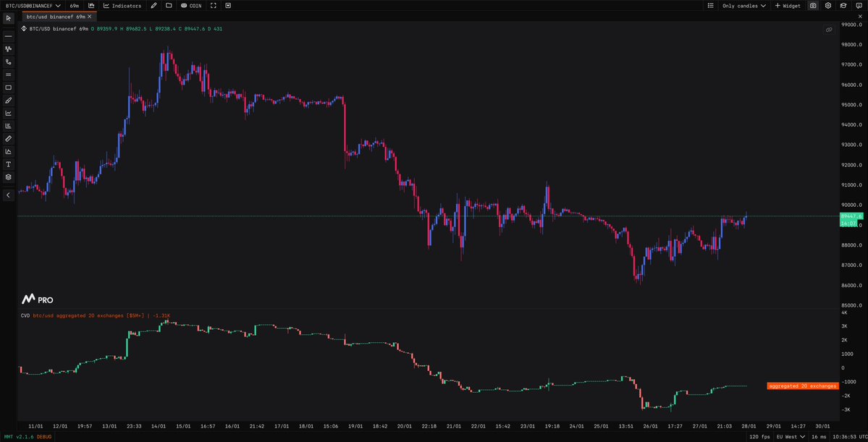
Task: Click the -3K CVD axis label
Action: pos(846,410)
